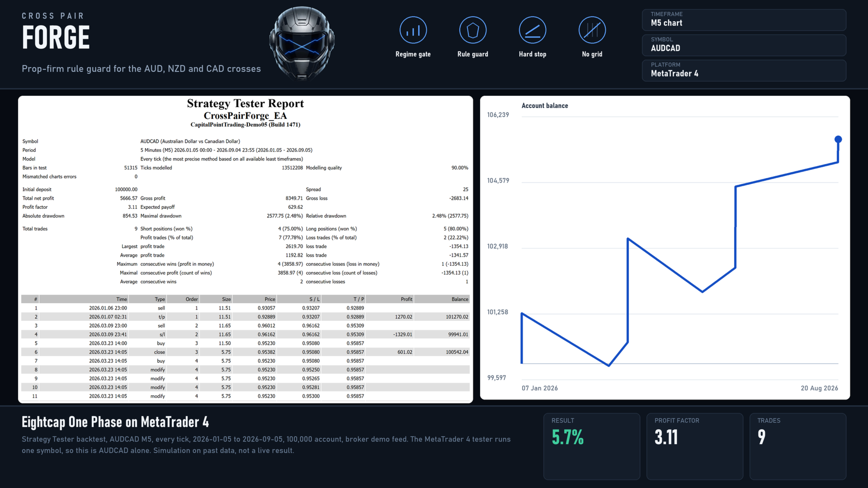Click the Trades 9 card
868x488 pixels.
797,446
